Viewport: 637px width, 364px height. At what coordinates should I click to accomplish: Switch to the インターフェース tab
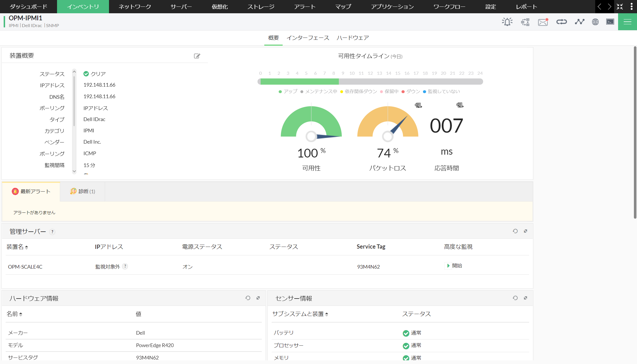(x=308, y=38)
